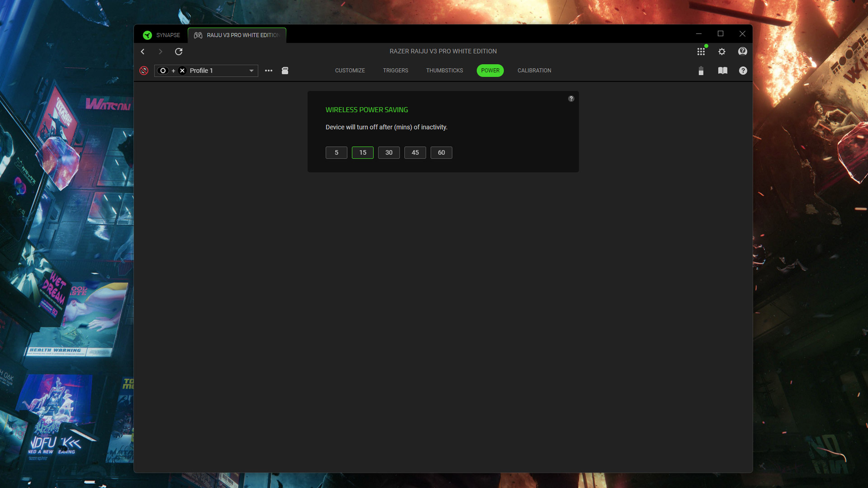Click the battery status icon
The height and width of the screenshot is (488, 868).
[701, 71]
